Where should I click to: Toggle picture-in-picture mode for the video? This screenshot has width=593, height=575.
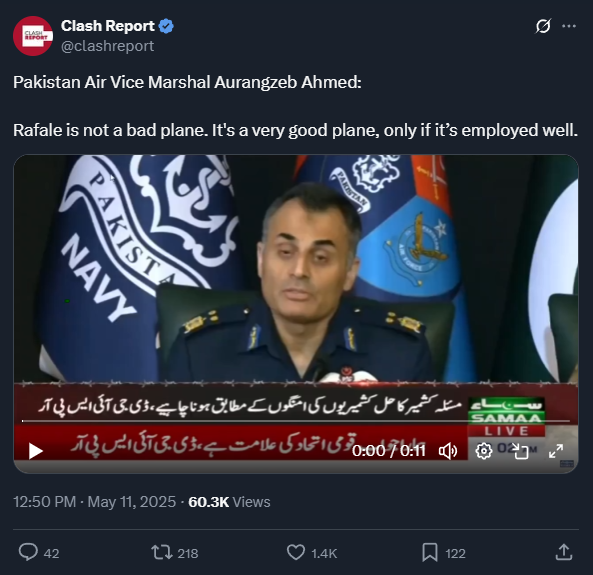[520, 451]
